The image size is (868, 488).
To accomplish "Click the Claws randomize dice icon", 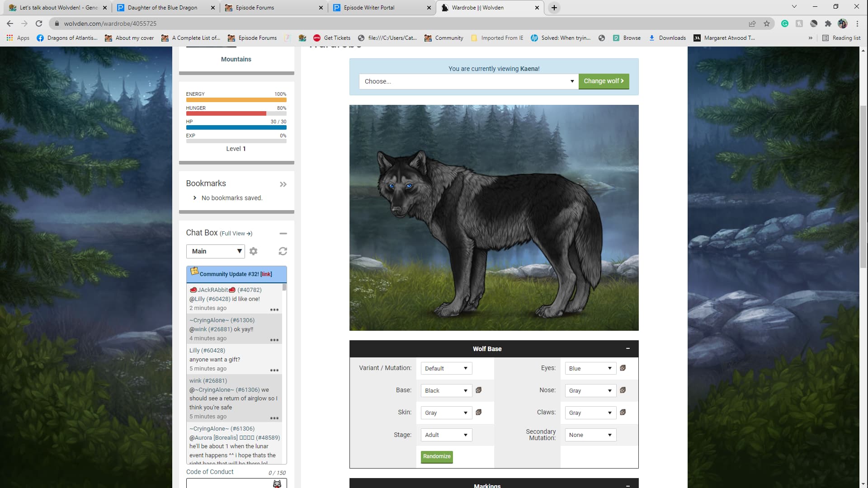I will [623, 412].
